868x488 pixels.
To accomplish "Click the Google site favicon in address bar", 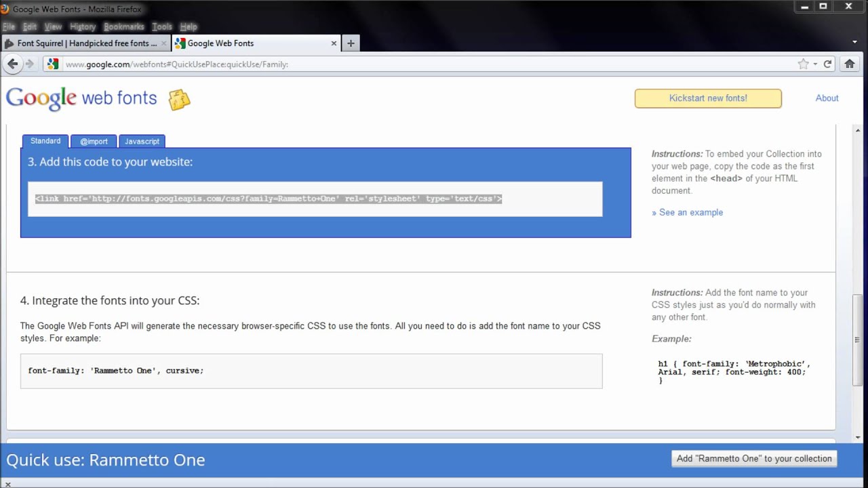I will tap(54, 64).
